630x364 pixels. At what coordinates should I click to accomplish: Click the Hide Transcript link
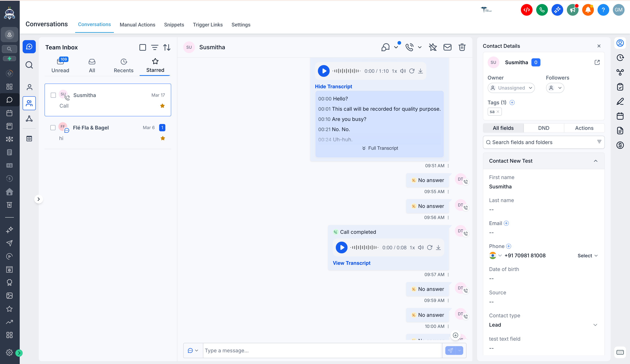pyautogui.click(x=333, y=86)
